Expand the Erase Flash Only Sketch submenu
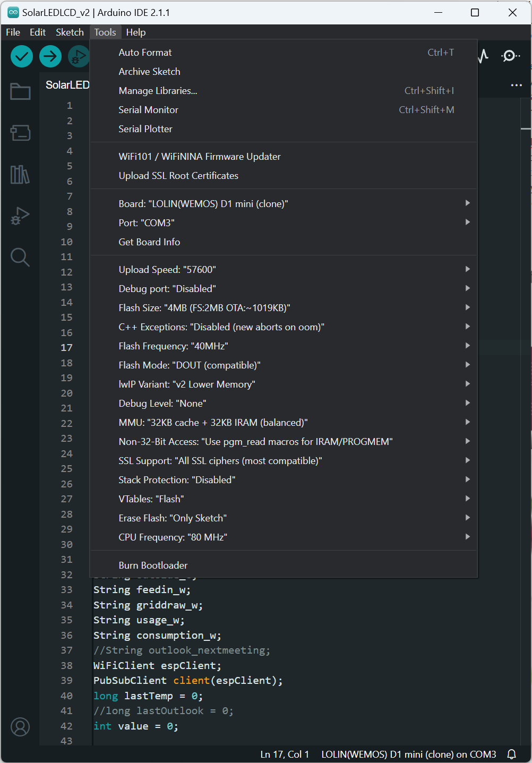532x763 pixels. tap(284, 518)
